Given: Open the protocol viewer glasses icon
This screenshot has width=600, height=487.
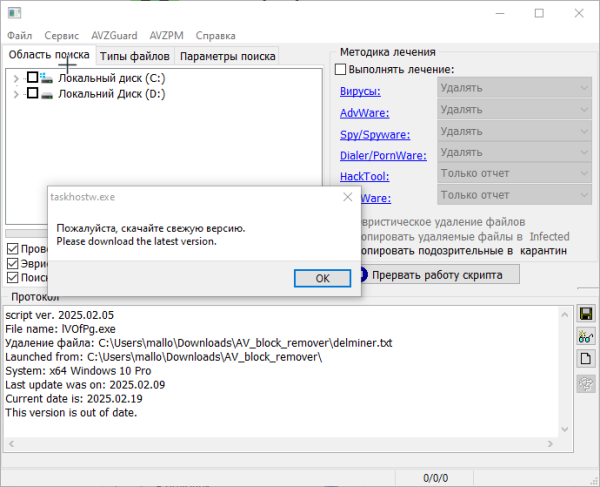Looking at the screenshot, I should coord(586,337).
